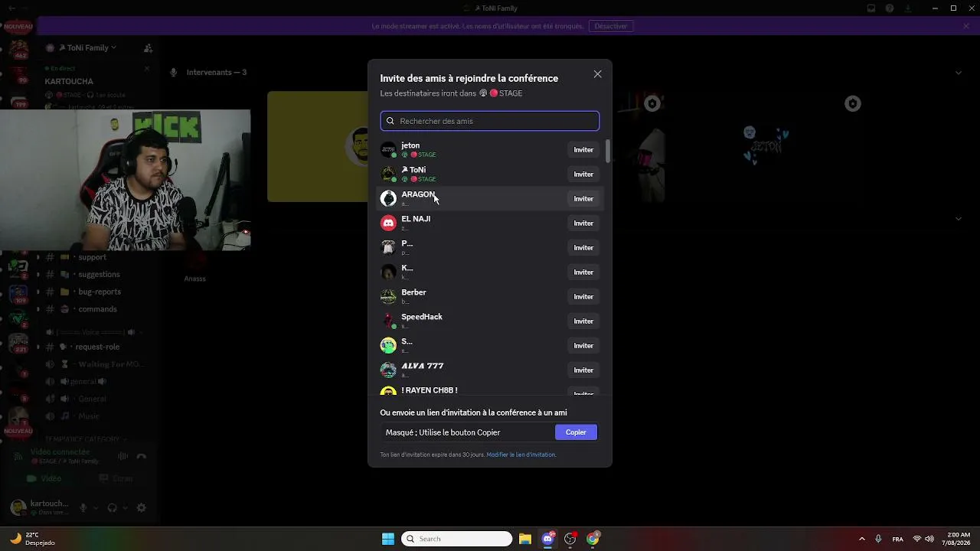
Task: Close the invite friends dialog
Action: click(597, 74)
